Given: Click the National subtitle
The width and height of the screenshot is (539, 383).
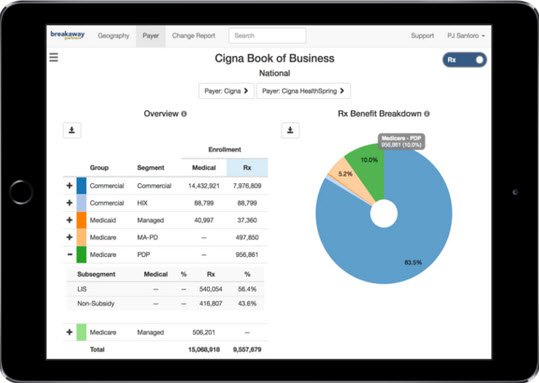Looking at the screenshot, I should [275, 73].
